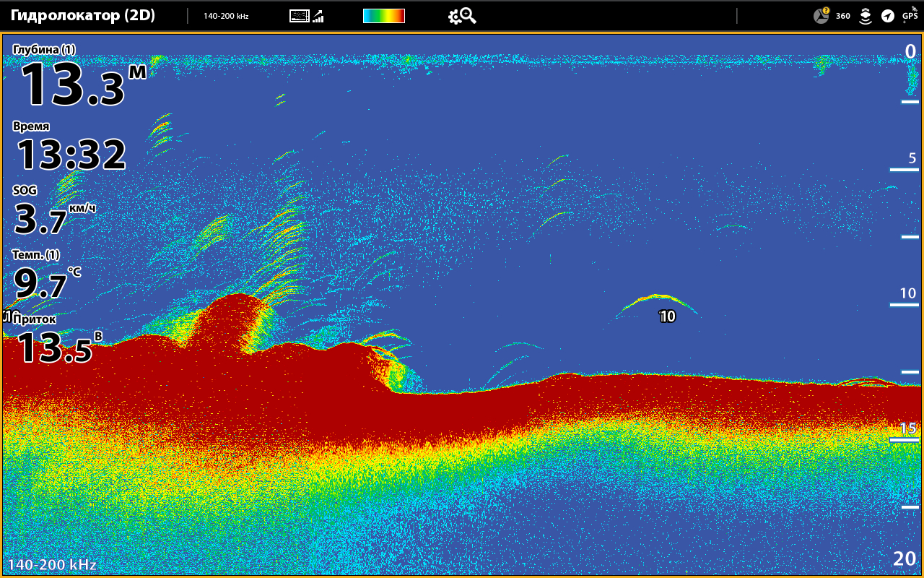
Task: Click the pie-chart status icon with warning badge
Action: coord(821,16)
